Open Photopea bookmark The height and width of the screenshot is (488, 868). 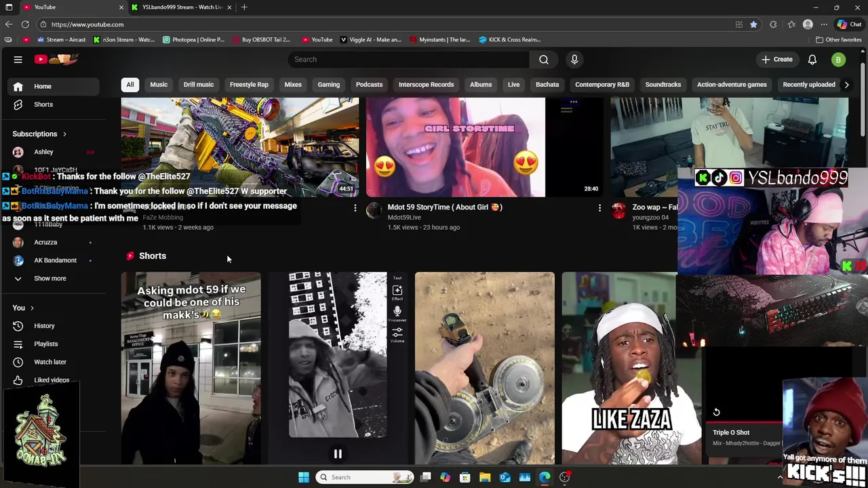coord(193,39)
